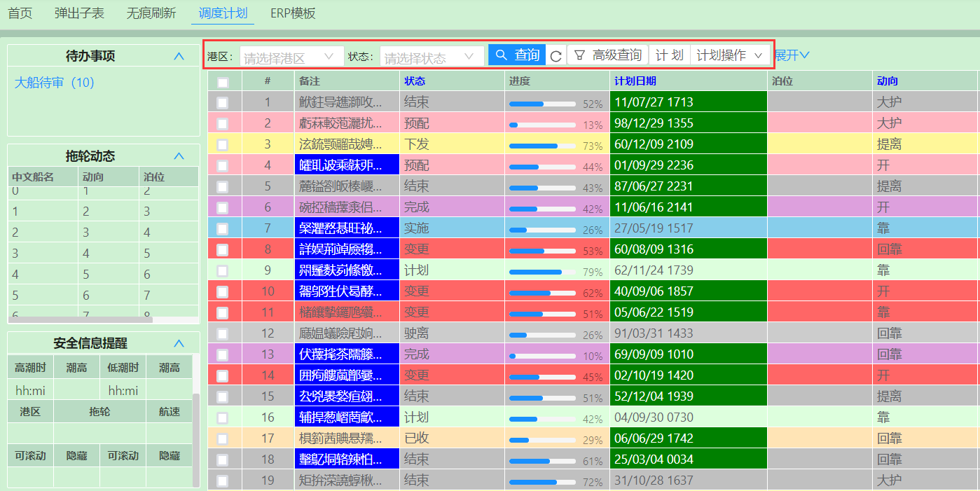Expand the 展开 section

pos(790,55)
